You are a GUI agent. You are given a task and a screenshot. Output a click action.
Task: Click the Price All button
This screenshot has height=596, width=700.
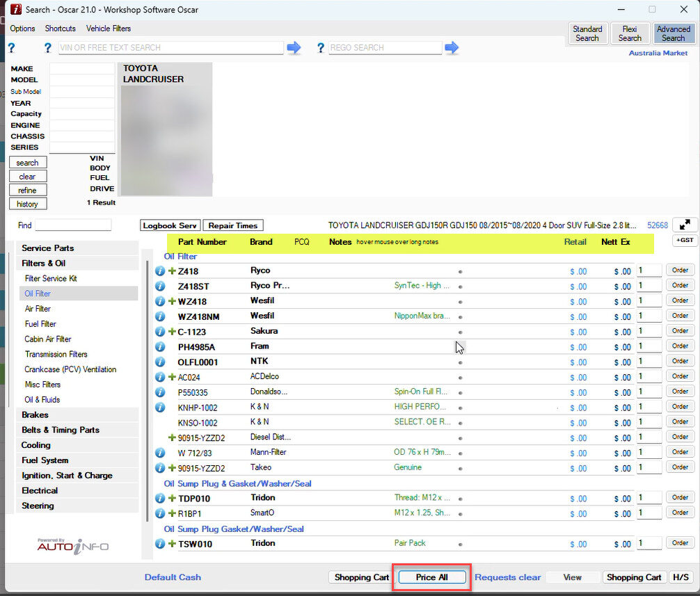click(x=431, y=577)
